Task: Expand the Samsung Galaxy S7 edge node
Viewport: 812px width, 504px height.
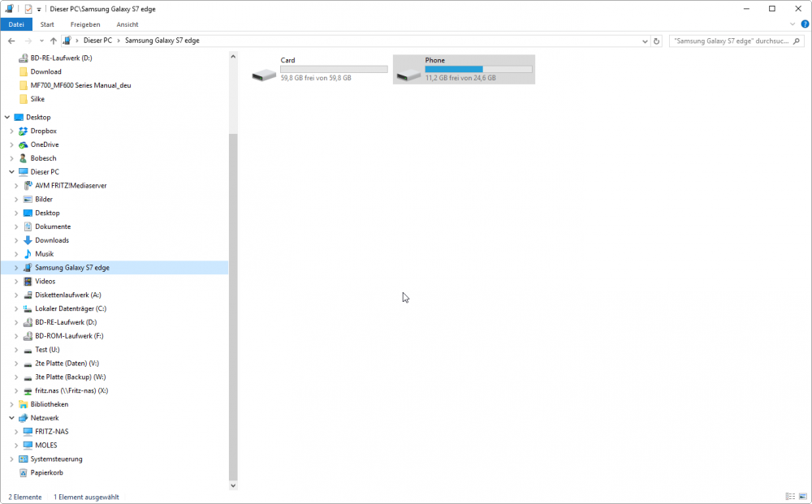Action: [16, 268]
